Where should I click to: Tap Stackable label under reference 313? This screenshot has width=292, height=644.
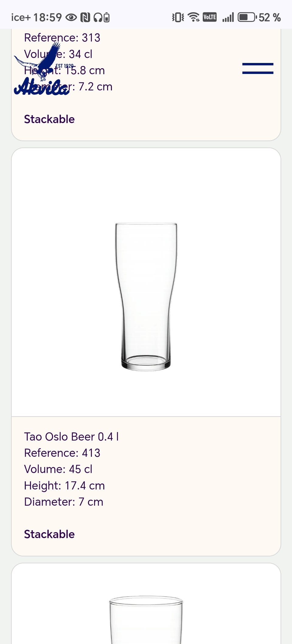[x=49, y=119]
